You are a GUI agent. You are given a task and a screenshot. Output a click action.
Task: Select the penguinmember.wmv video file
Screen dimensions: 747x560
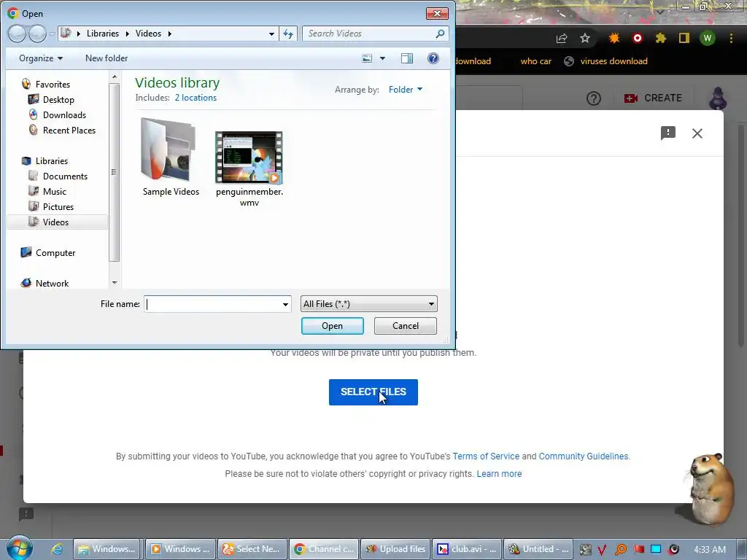click(x=249, y=169)
